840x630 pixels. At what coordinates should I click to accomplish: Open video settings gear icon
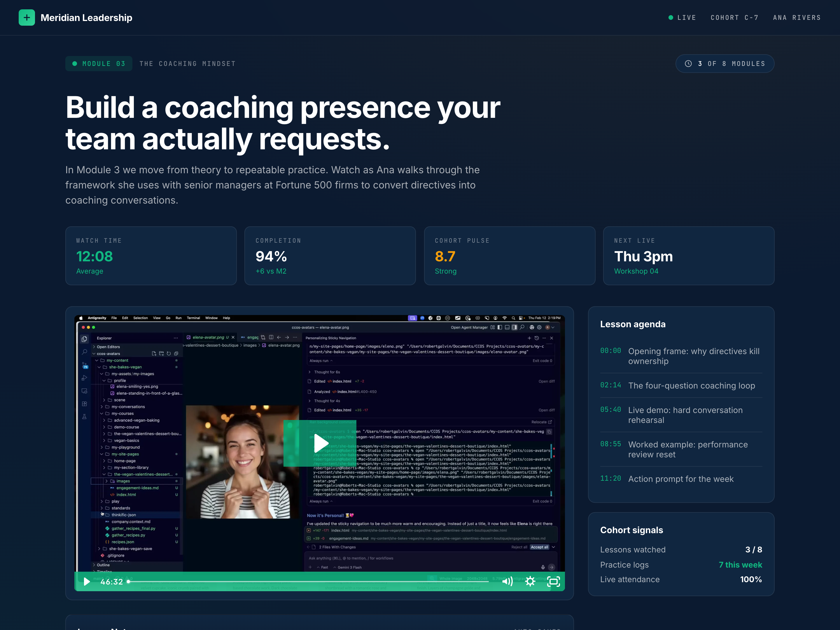coord(530,581)
